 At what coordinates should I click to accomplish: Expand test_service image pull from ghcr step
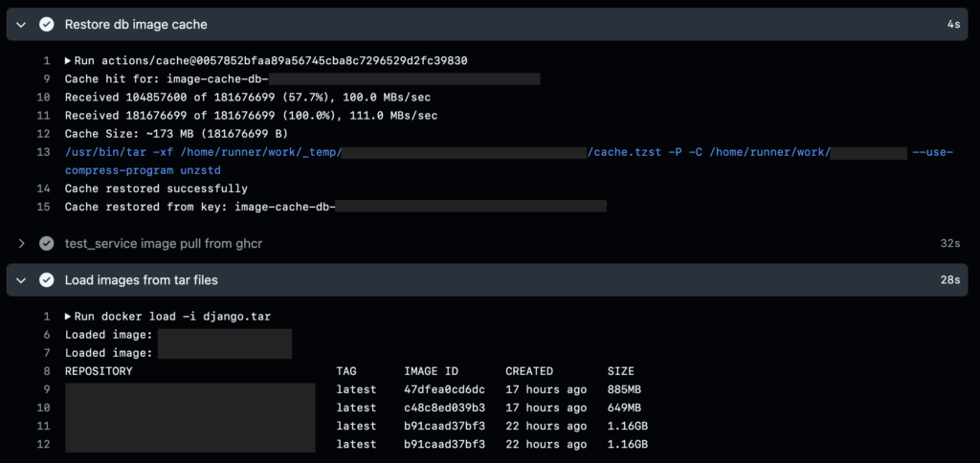click(x=21, y=244)
